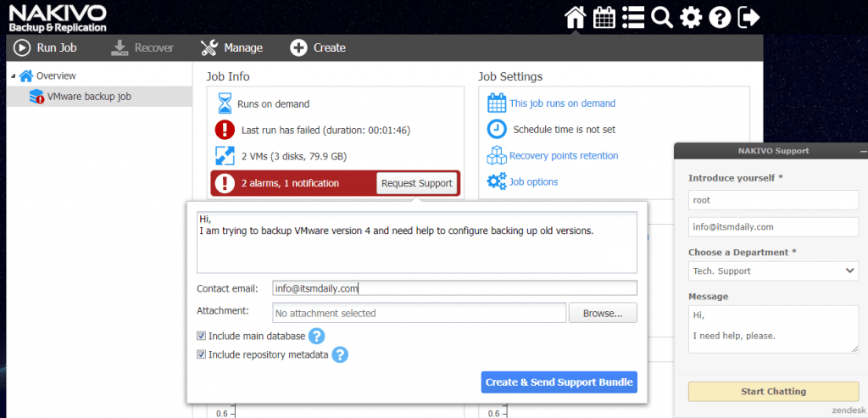Click the NAKIVO Backup & Replication logo

(58, 19)
